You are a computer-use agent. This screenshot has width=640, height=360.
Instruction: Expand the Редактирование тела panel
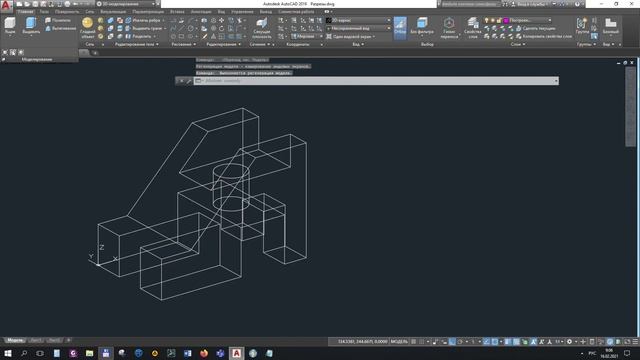click(x=137, y=44)
